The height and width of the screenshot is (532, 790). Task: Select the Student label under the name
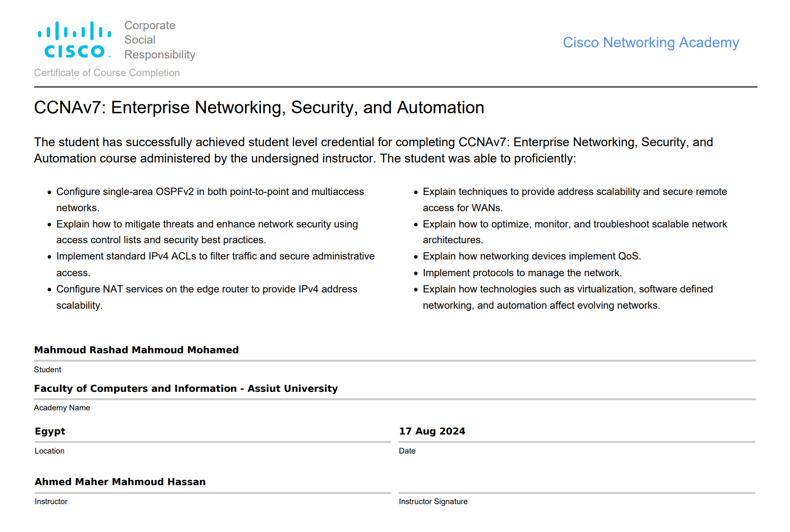[x=47, y=370]
